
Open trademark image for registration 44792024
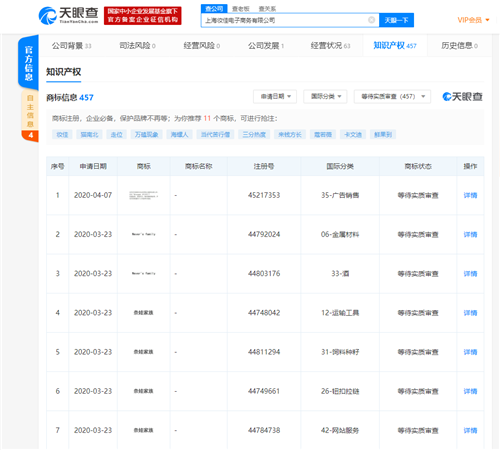pyautogui.click(x=144, y=234)
